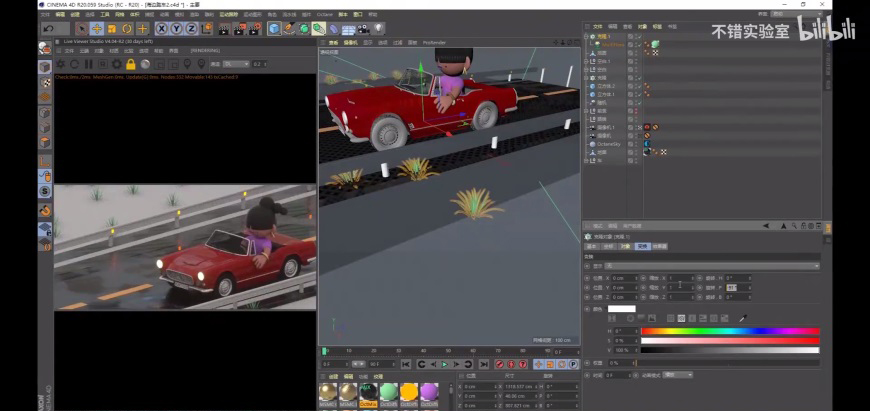Click the Undo arrow in the top toolbar
870x411 pixels.
48,29
